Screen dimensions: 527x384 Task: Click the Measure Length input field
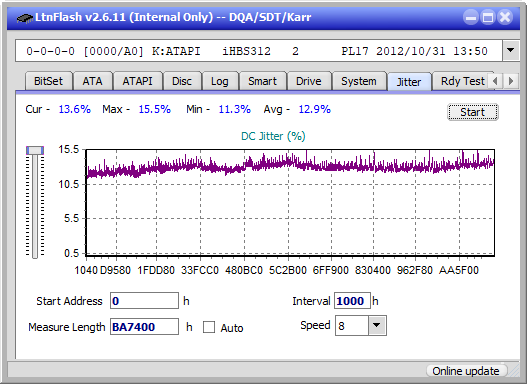point(145,327)
